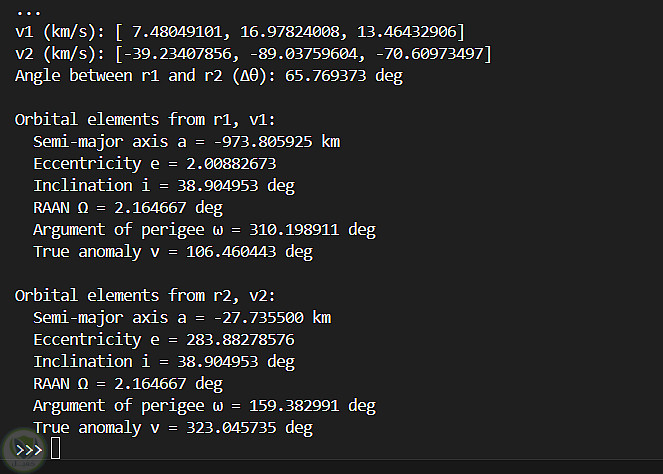Click the >>> Python prompt symbol
Image resolution: width=663 pixels, height=474 pixels.
pos(29,449)
